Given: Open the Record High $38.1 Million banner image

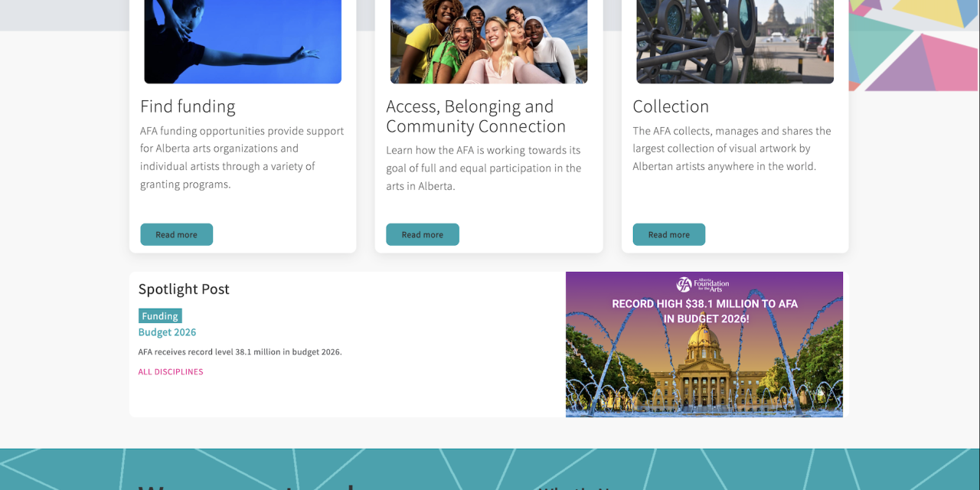Looking at the screenshot, I should pos(704,345).
